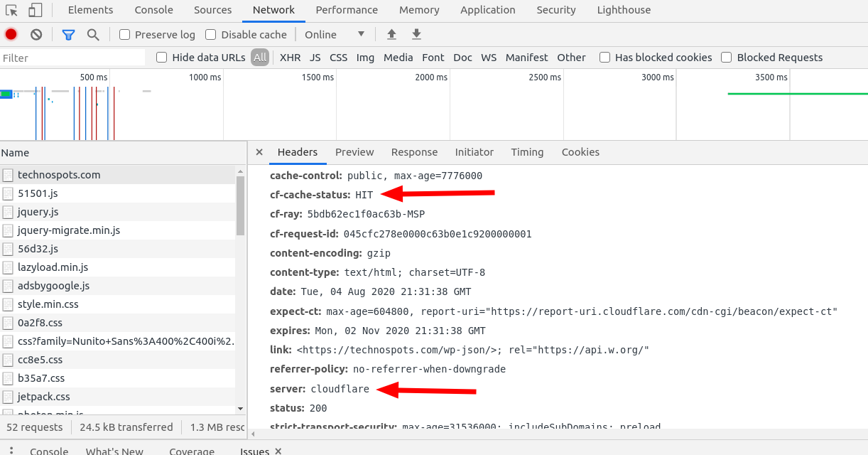The height and width of the screenshot is (455, 868).
Task: Close the request details pane
Action: (x=259, y=152)
